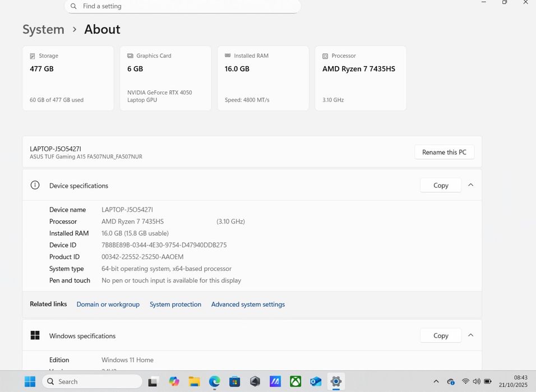The image size is (536, 392).
Task: Open Armoury Crate taskbar icon
Action: click(x=255, y=381)
